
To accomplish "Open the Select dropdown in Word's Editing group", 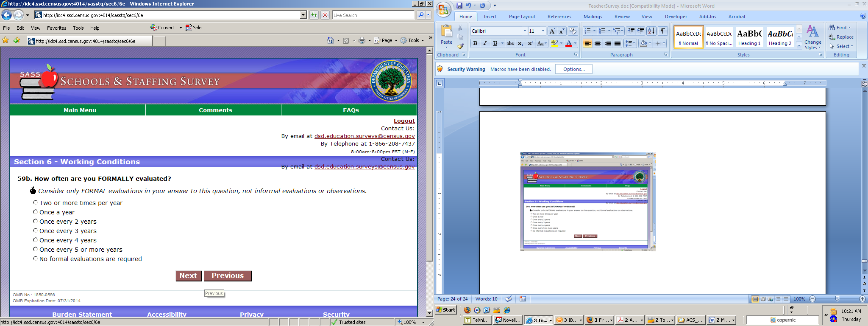I will pyautogui.click(x=841, y=46).
